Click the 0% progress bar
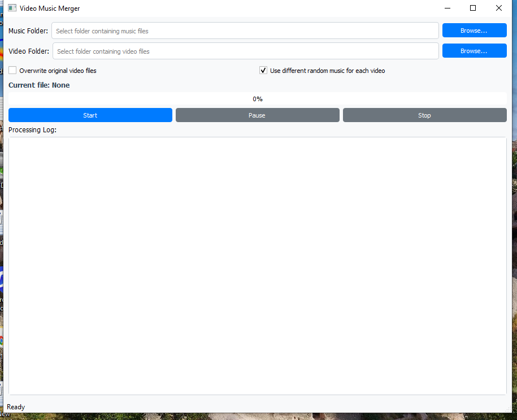517x420 pixels. pyautogui.click(x=257, y=99)
